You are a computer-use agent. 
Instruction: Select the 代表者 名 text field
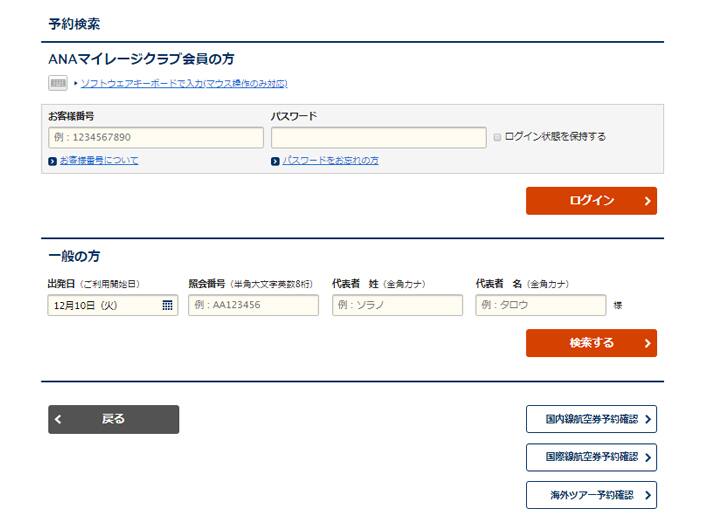click(540, 305)
